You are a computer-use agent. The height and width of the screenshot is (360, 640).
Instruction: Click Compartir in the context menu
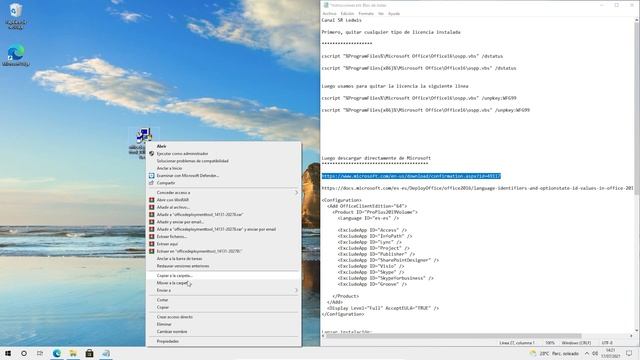tap(166, 183)
